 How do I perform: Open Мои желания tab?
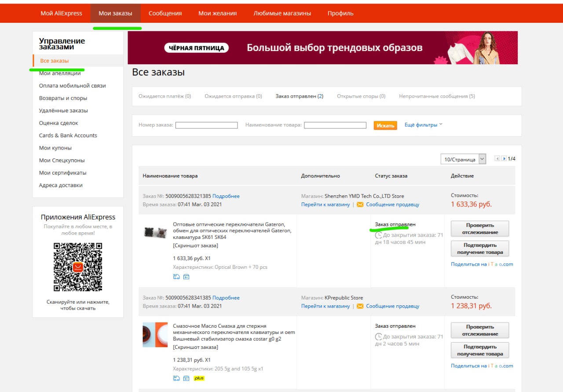click(x=218, y=13)
